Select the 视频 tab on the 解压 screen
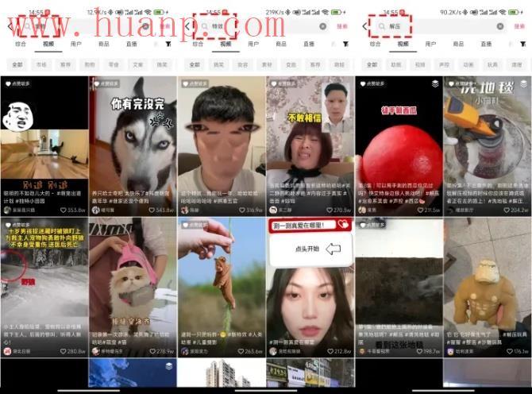 (403, 44)
